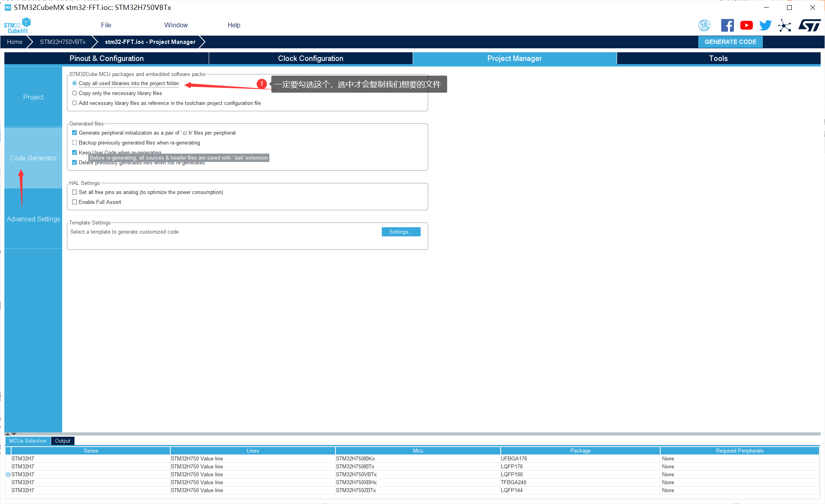The height and width of the screenshot is (504, 825).
Task: Switch to the Output tab
Action: pos(63,441)
